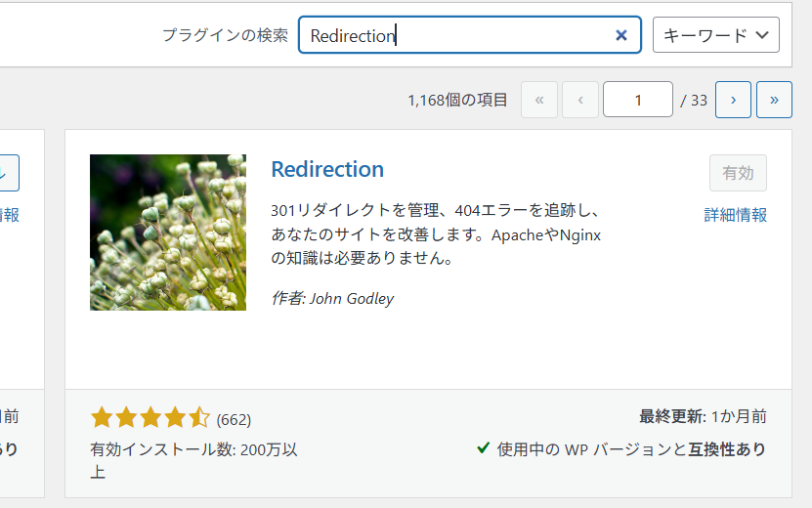Click the first rating star

pos(102,419)
